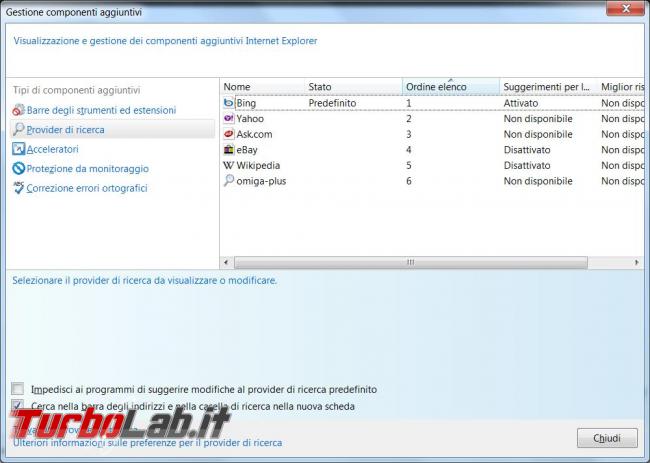Select the Ask.com provider row
This screenshot has width=650, height=463.
(x=432, y=134)
